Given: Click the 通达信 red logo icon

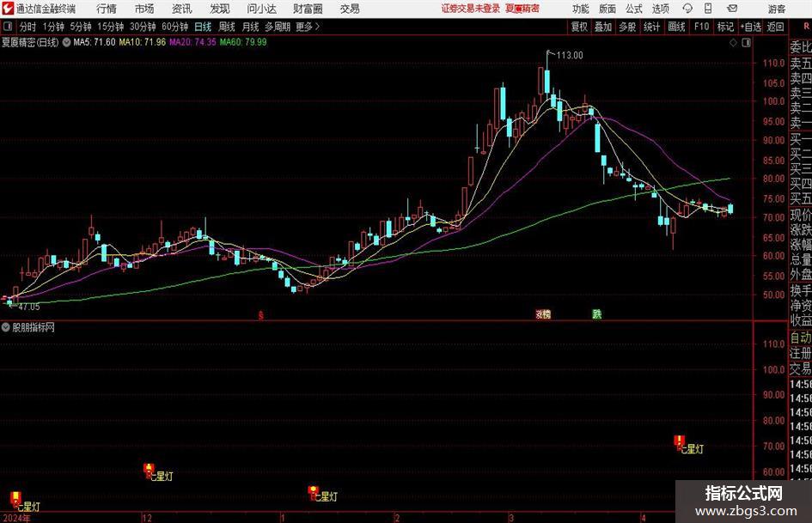Looking at the screenshot, I should pyautogui.click(x=8, y=9).
